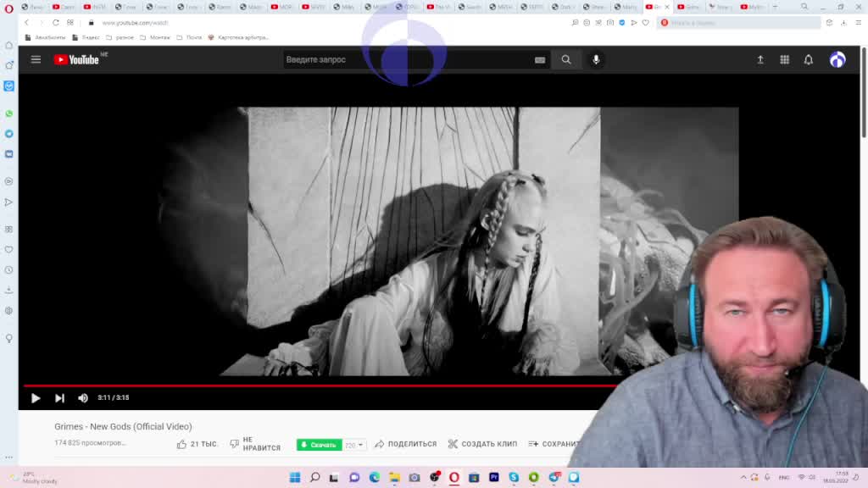This screenshot has height=488, width=868.
Task: Open Opera sidebar settings gear
Action: coord(8,311)
